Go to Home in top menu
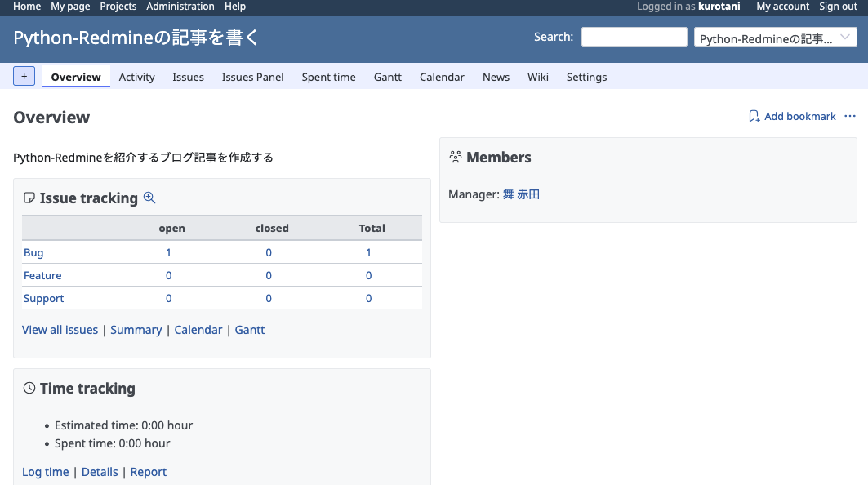The width and height of the screenshot is (868, 485). point(27,7)
